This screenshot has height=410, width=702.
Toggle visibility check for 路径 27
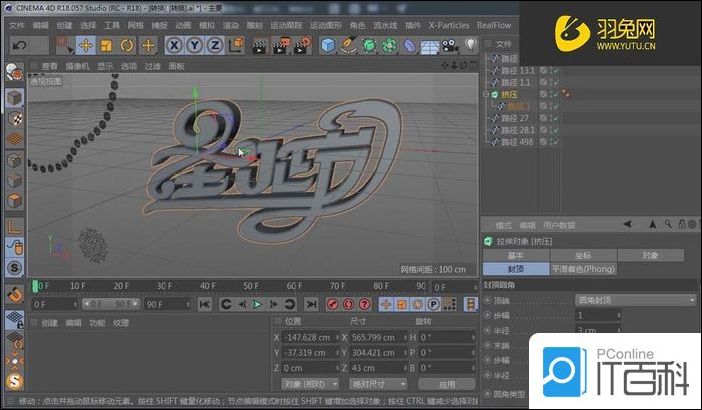click(554, 118)
